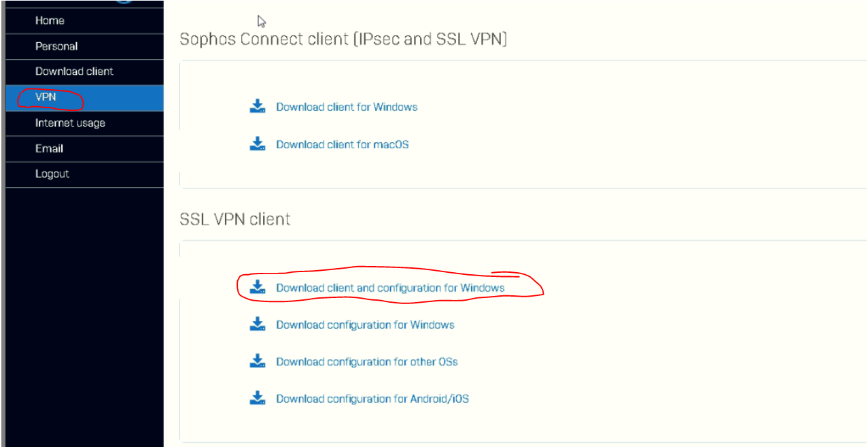Click 'Download configuration for Android/iOS' link text
The image size is (868, 447).
pyautogui.click(x=372, y=399)
